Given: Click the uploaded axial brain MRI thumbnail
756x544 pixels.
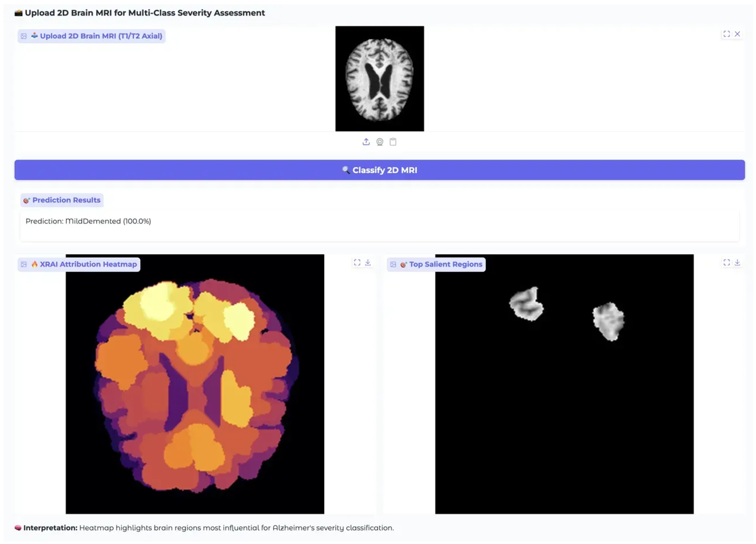Looking at the screenshot, I should [x=379, y=79].
